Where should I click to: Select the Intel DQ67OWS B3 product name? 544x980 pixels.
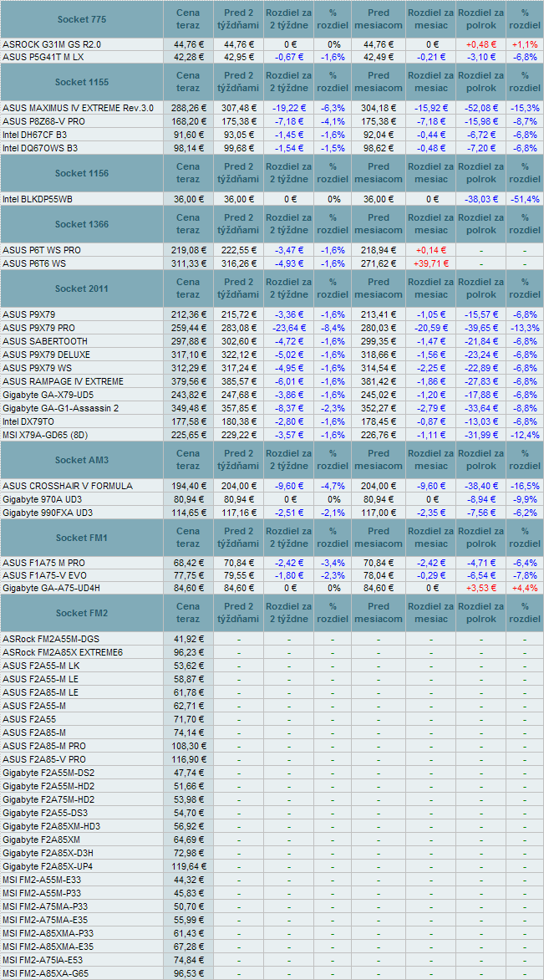pyautogui.click(x=40, y=148)
